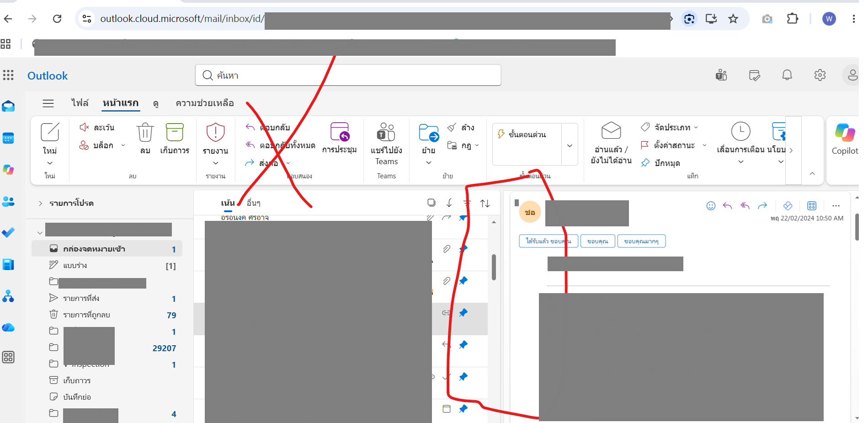Click the รายงาน report shield icon
The width and height of the screenshot is (868, 423).
(x=215, y=132)
